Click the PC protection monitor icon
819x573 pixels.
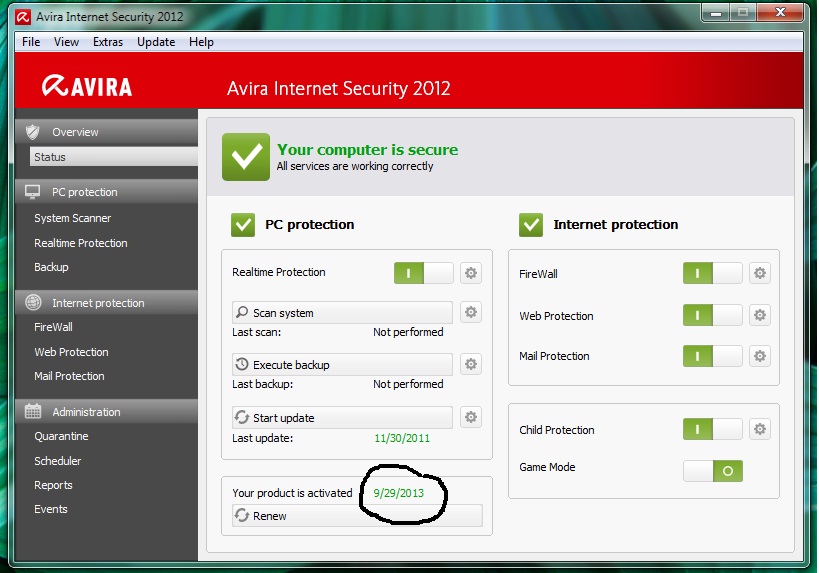tap(32, 192)
